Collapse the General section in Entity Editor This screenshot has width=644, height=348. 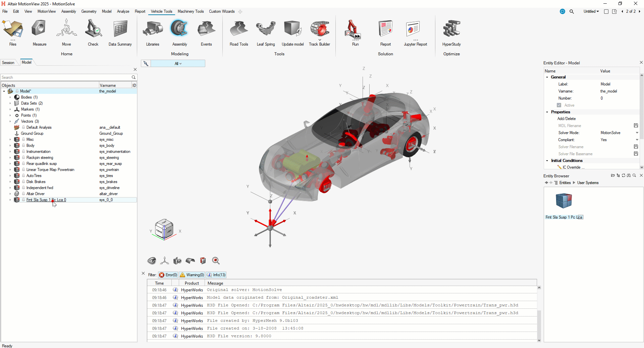tap(547, 77)
